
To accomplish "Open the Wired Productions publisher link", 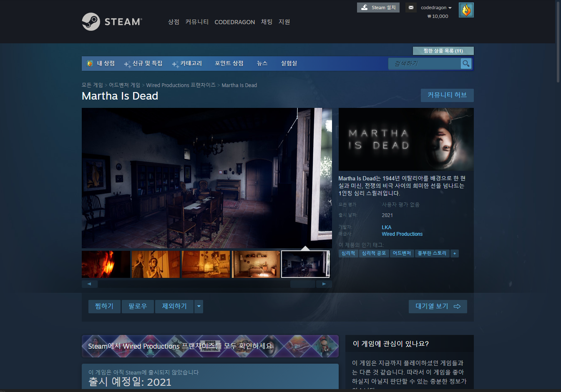I will coord(402,234).
